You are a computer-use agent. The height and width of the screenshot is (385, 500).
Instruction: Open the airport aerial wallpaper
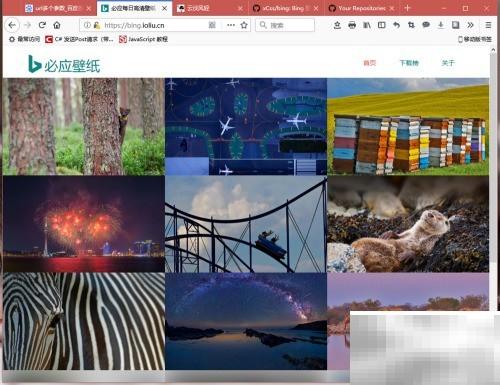click(246, 126)
